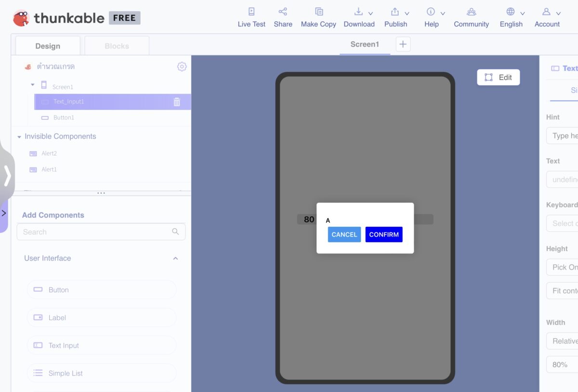Click the Account icon

click(x=545, y=11)
